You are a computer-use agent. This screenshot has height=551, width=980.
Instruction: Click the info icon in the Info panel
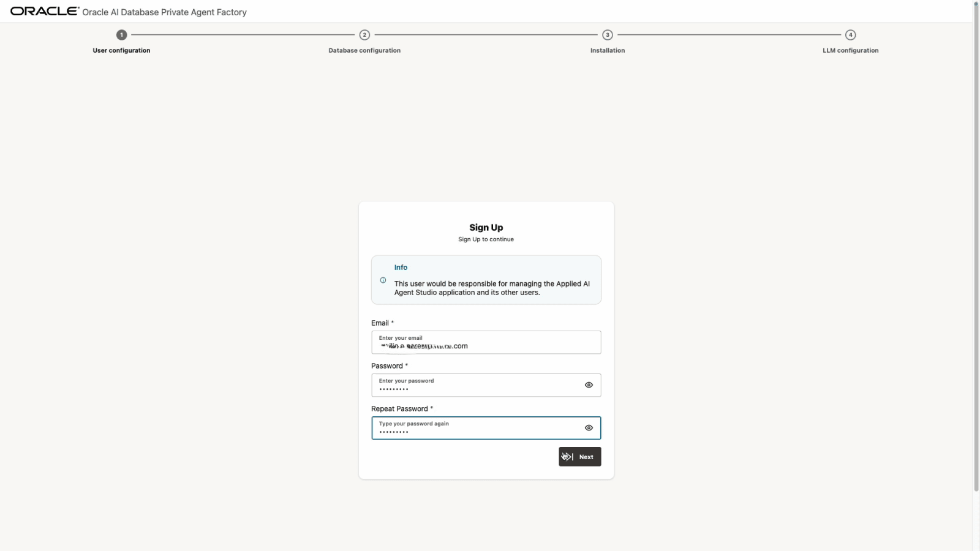[x=383, y=280]
